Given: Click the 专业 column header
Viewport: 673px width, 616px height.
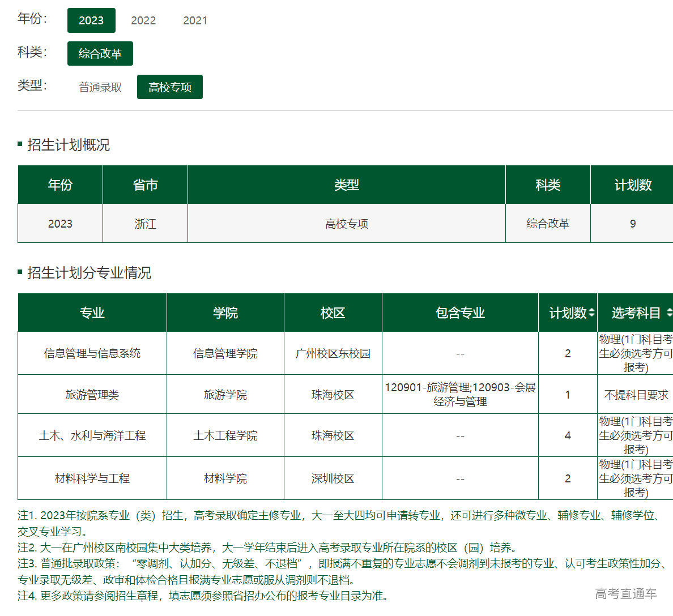Looking at the screenshot, I should 92,313.
